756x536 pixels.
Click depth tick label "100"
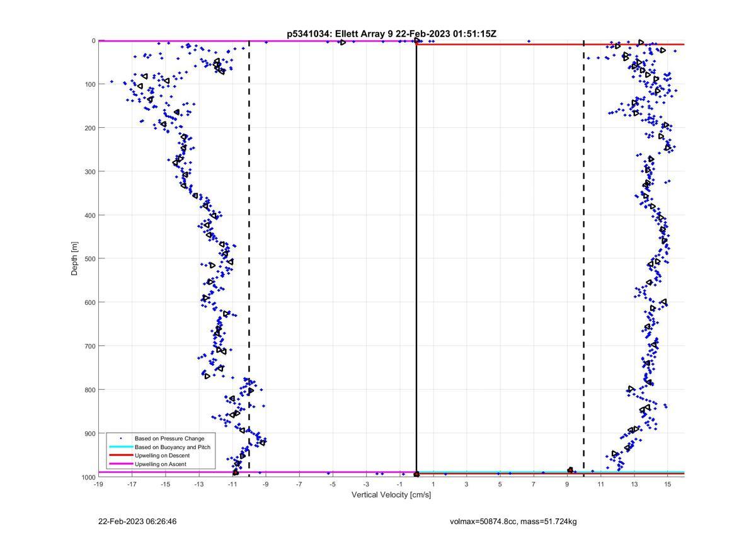tap(90, 84)
